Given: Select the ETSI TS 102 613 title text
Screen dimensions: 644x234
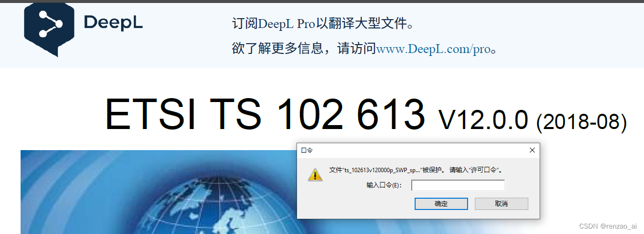Looking at the screenshot, I should tap(265, 114).
